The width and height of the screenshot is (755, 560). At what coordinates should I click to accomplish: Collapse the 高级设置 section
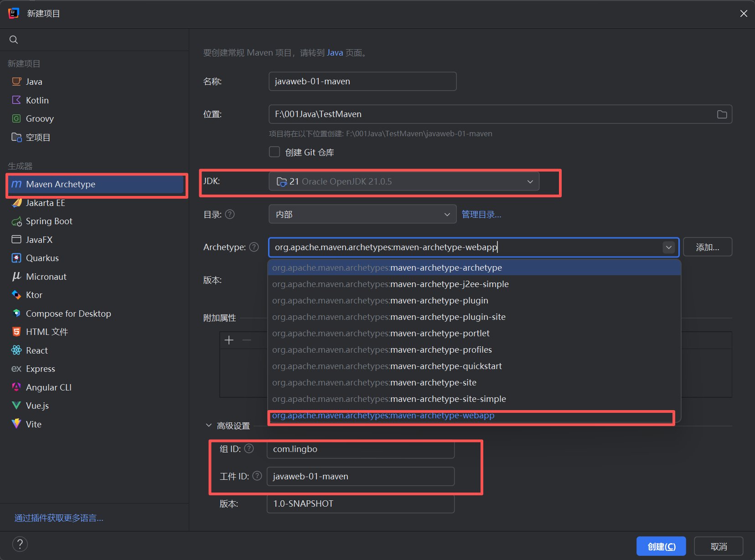[x=209, y=425]
